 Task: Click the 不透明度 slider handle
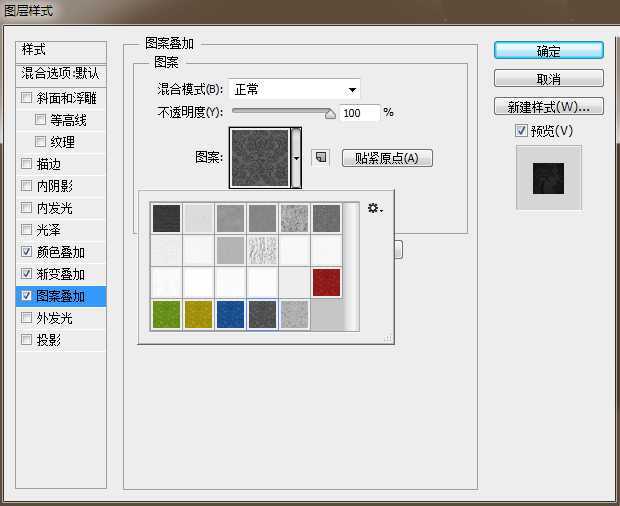[331, 114]
